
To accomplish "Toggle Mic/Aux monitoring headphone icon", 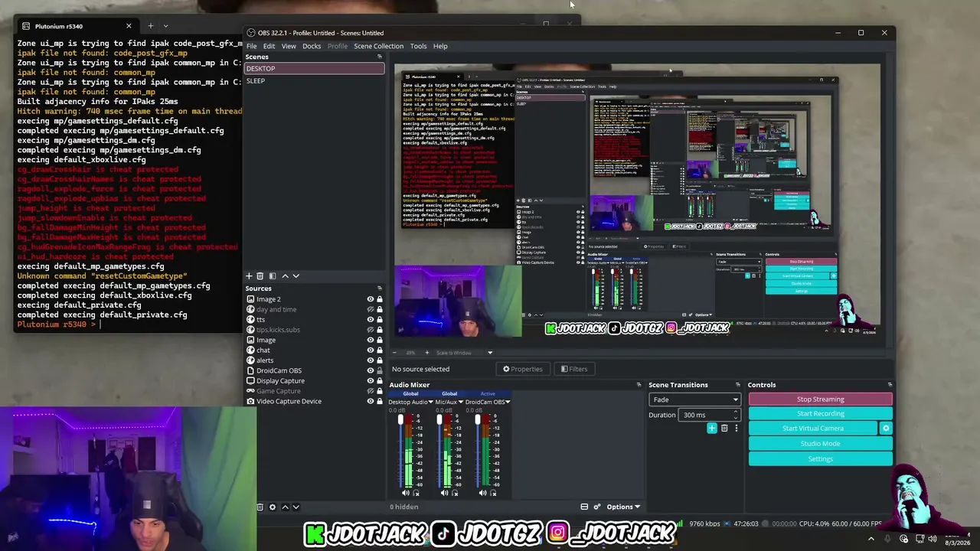I will tap(455, 493).
